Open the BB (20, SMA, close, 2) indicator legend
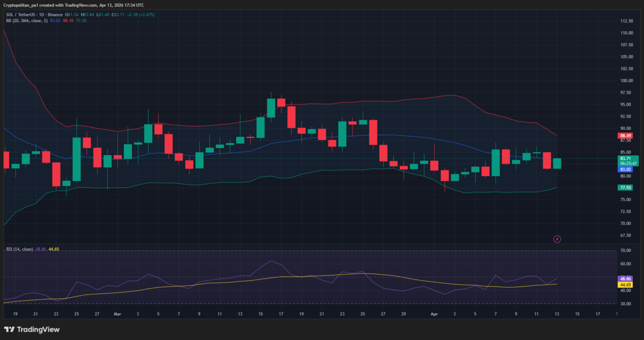644x340 pixels. tap(27, 21)
